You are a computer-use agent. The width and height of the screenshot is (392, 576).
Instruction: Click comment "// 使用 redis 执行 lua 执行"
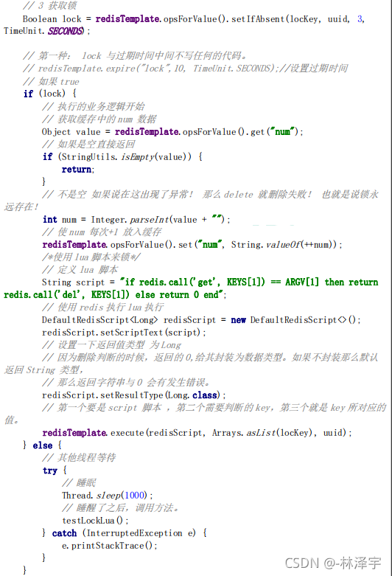(102, 307)
